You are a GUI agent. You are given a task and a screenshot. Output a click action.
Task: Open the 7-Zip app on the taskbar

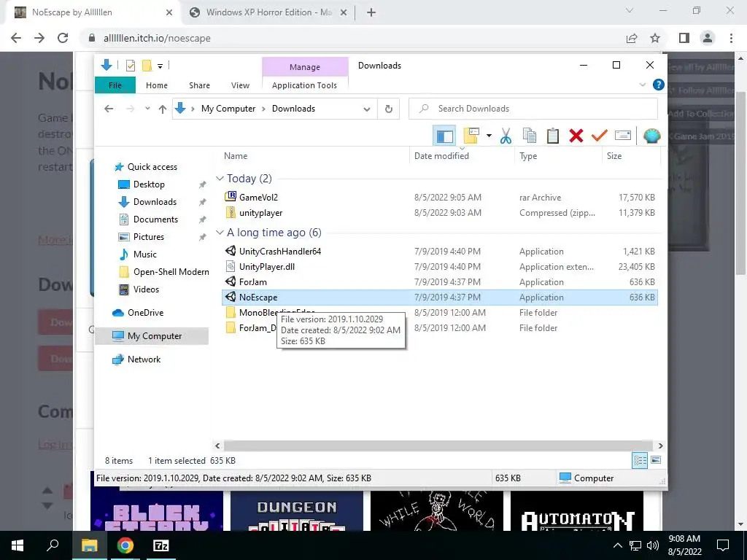[x=161, y=545]
